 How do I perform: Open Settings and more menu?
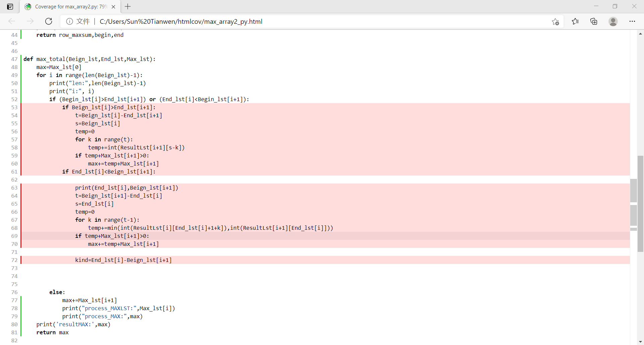(x=632, y=21)
